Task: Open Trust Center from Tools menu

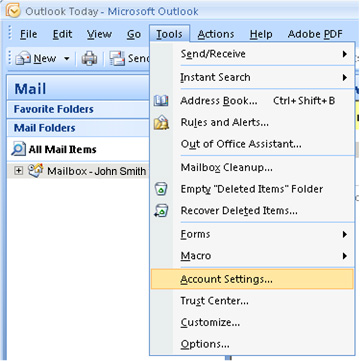Action: pyautogui.click(x=252, y=301)
